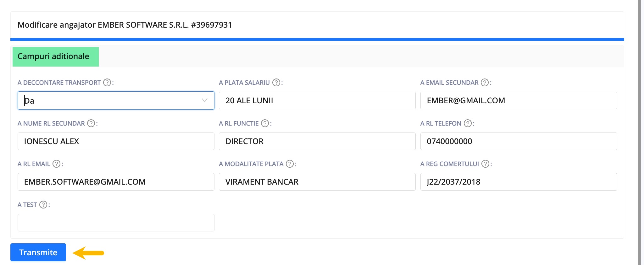Click help icon next to A DECCONTARE TRANSPORT
The height and width of the screenshot is (265, 644).
107,83
